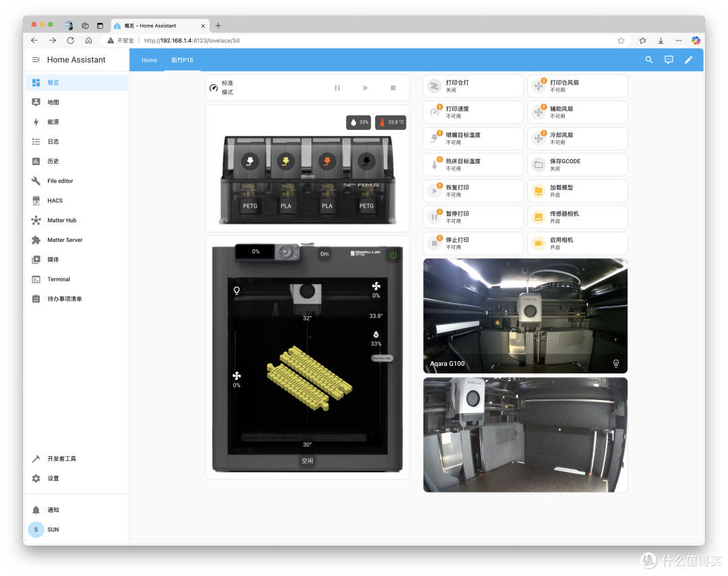Viewport: 728px width, 576px height.
Task: Pause the print from control bar
Action: (338, 88)
